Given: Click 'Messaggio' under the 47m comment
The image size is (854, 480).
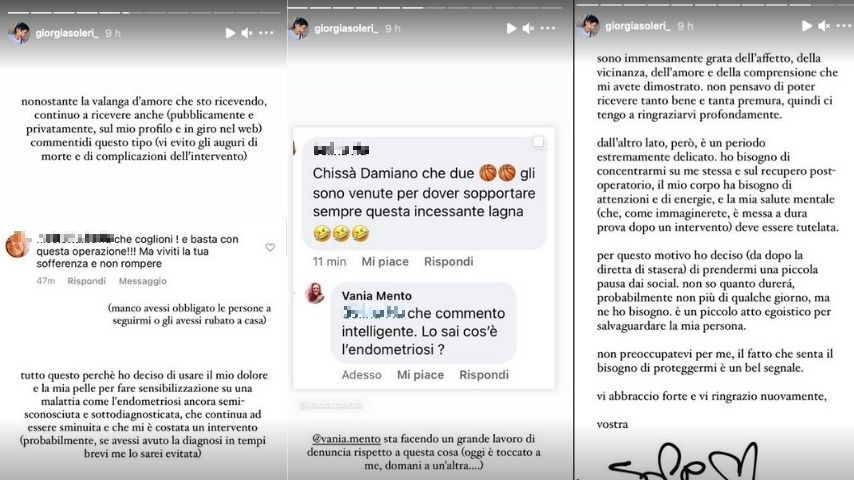Looking at the screenshot, I should (x=143, y=281).
